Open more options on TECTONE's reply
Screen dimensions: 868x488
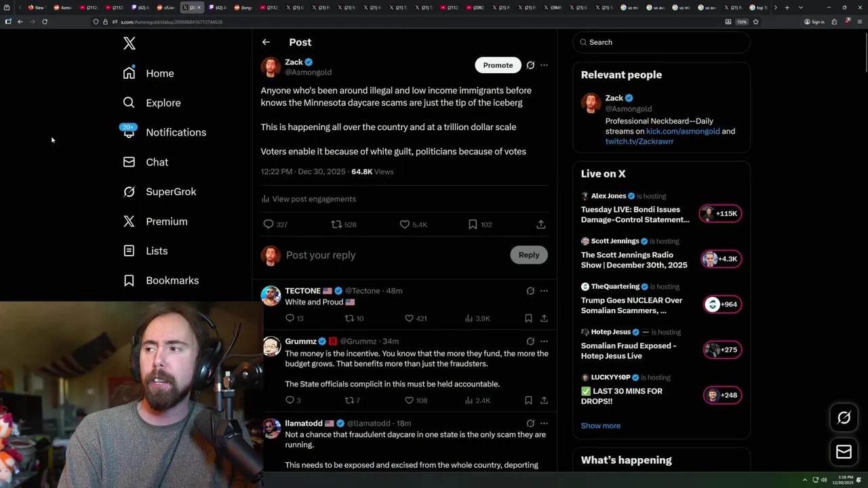point(544,291)
